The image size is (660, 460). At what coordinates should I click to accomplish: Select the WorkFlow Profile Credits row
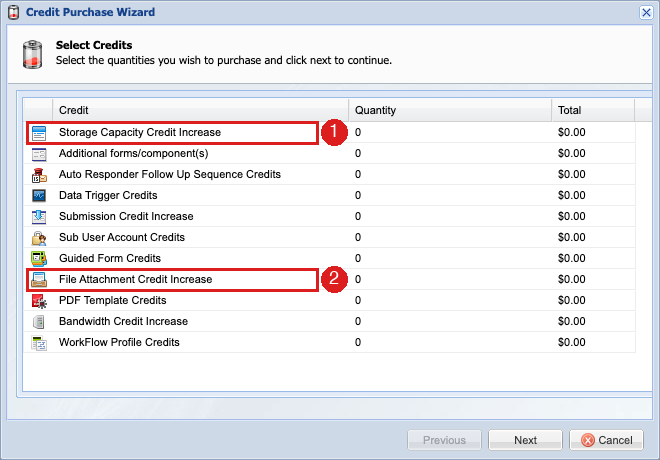(329, 343)
